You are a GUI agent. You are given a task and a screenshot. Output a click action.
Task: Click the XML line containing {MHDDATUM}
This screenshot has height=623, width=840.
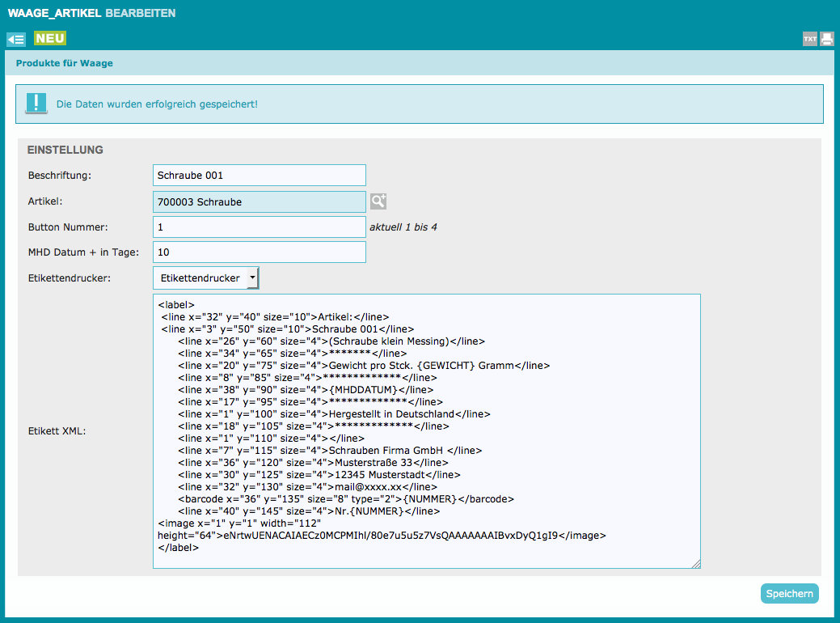click(x=306, y=390)
